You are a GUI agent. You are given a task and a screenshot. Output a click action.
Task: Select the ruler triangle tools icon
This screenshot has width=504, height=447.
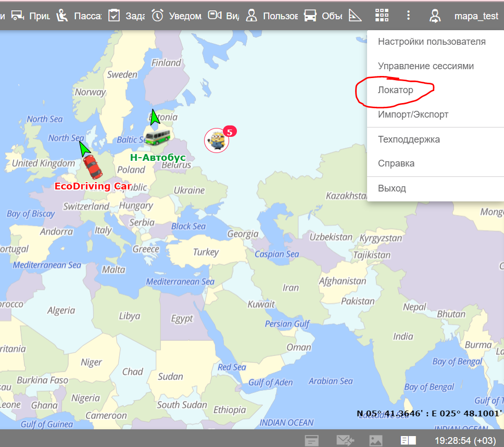[x=355, y=16]
